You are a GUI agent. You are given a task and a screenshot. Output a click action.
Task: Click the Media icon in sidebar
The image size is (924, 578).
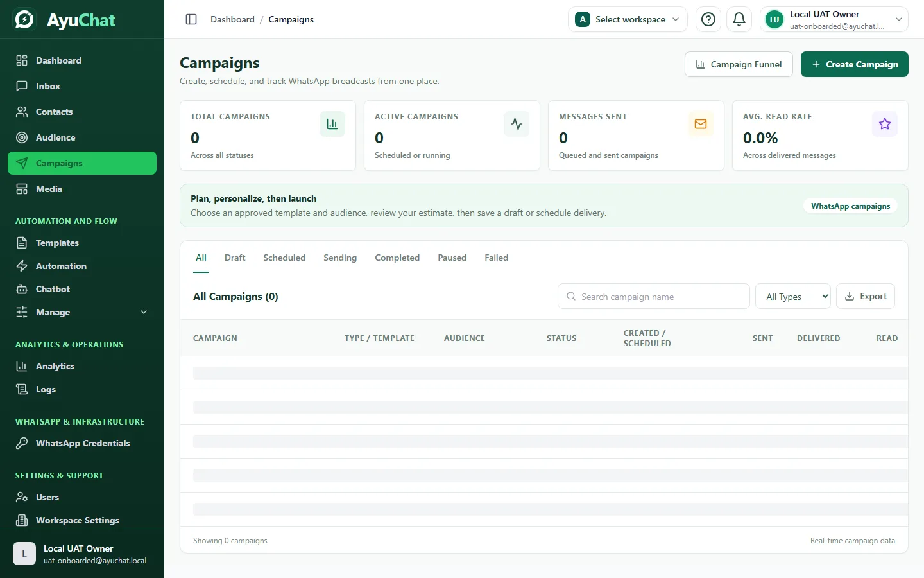pos(22,189)
